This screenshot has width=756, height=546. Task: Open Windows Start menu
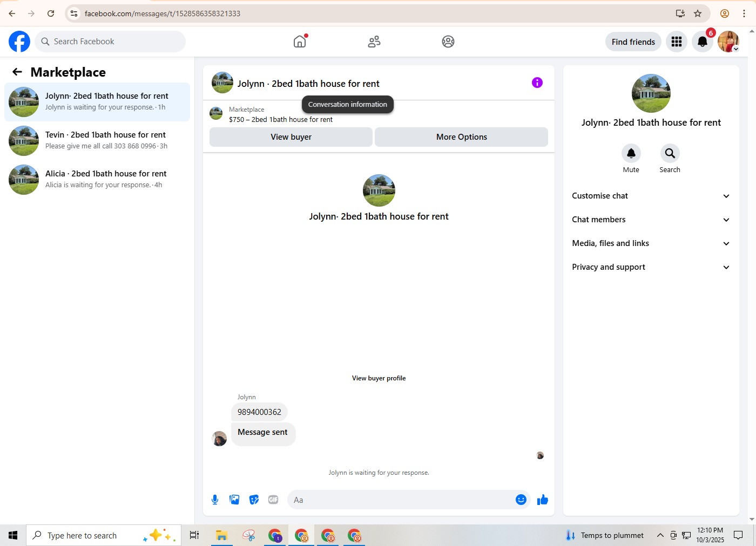tap(13, 535)
